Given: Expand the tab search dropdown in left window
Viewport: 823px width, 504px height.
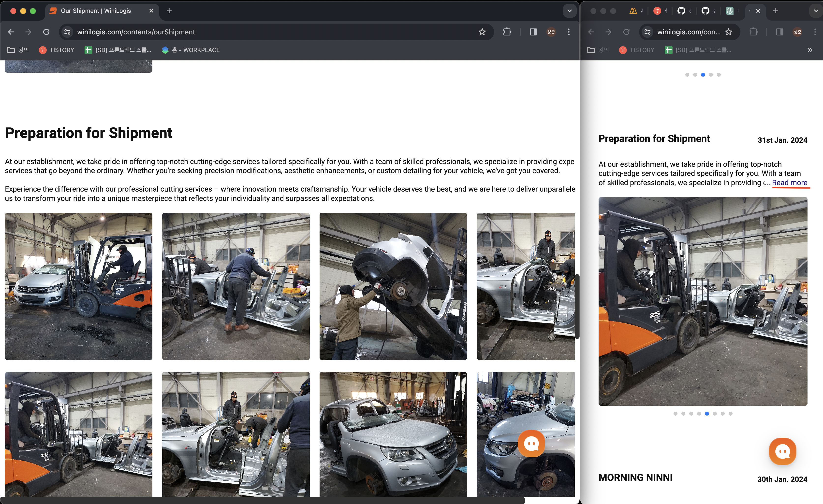Looking at the screenshot, I should click(570, 11).
